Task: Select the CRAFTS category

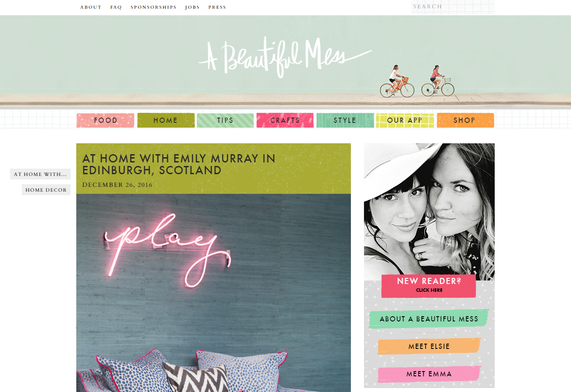Action: (285, 120)
